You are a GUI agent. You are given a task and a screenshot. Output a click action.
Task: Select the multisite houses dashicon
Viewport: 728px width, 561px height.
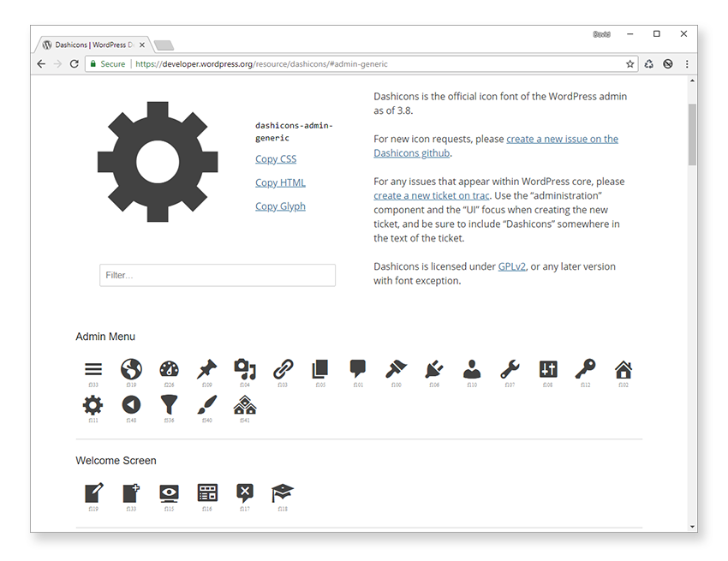pyautogui.click(x=245, y=405)
